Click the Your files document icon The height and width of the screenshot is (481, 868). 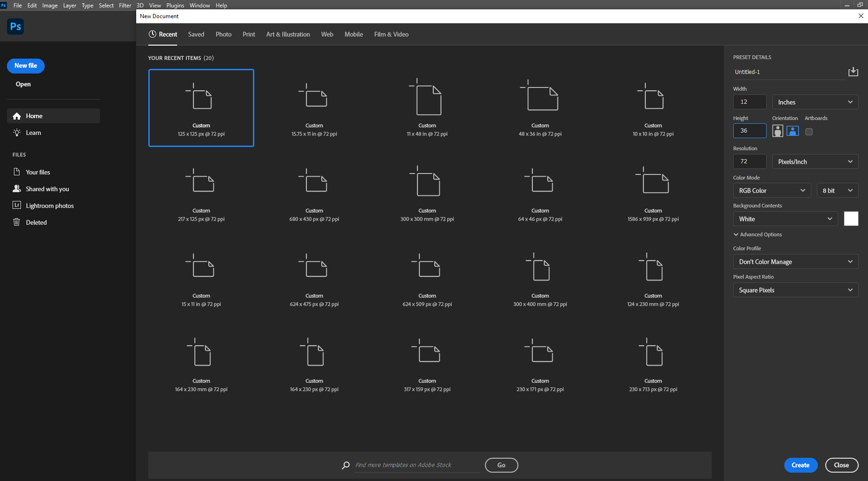(x=17, y=172)
